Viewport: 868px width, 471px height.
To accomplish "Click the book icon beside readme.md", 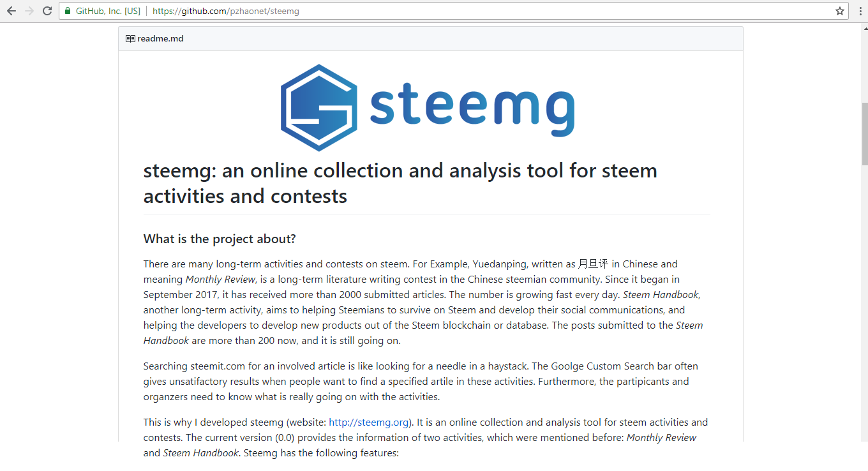I will point(130,39).
